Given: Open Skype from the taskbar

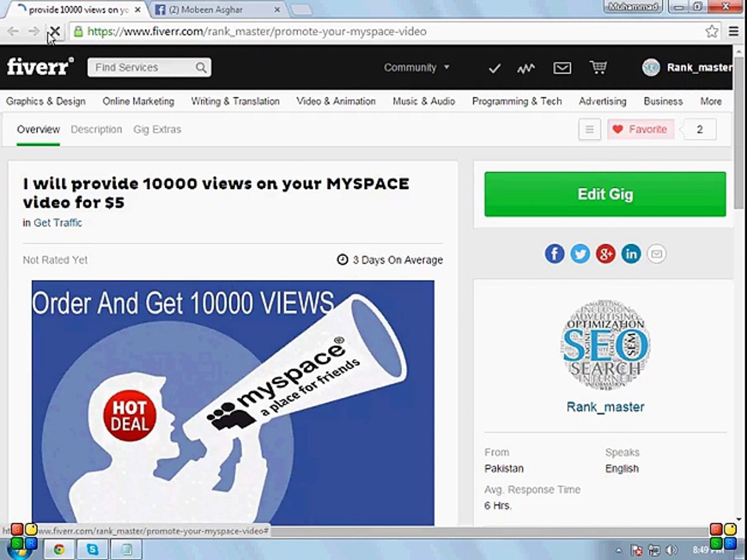Looking at the screenshot, I should [x=92, y=549].
